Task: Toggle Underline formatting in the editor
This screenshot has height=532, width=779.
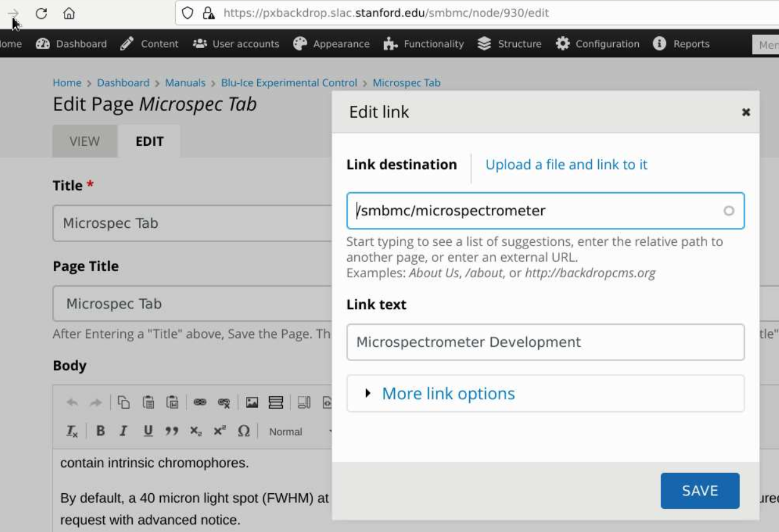Action: tap(147, 431)
